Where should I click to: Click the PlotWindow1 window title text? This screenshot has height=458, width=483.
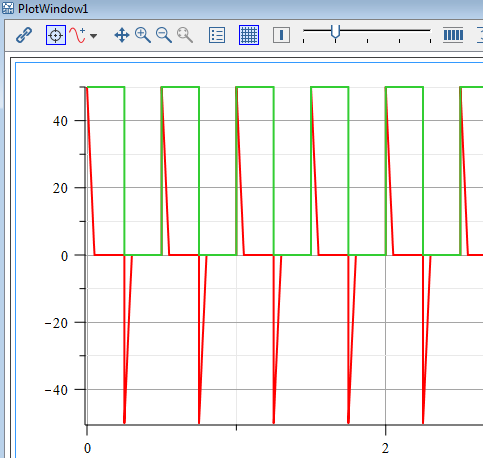click(53, 9)
